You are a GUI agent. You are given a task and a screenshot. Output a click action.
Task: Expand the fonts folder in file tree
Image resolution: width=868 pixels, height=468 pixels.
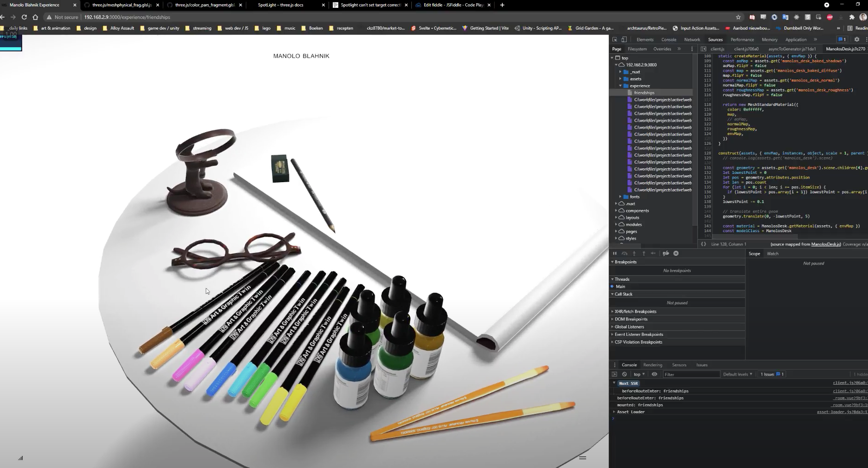click(x=621, y=197)
